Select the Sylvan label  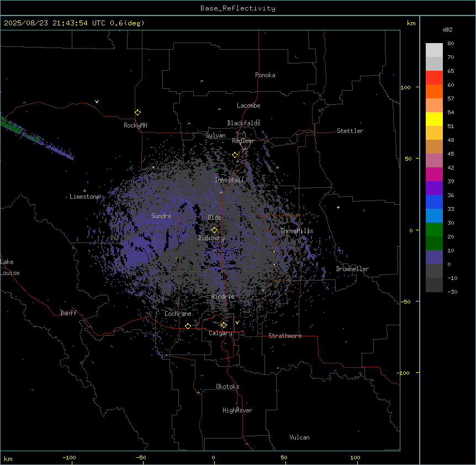coord(215,135)
